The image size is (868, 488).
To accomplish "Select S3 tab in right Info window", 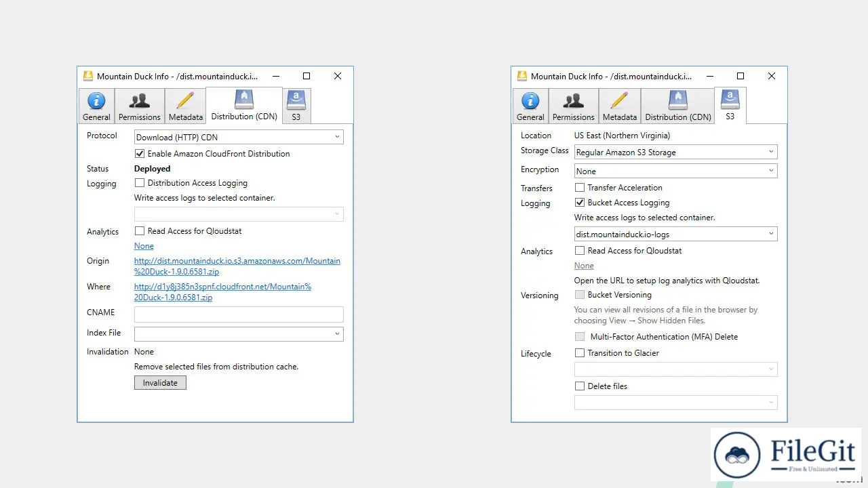I will coord(730,106).
